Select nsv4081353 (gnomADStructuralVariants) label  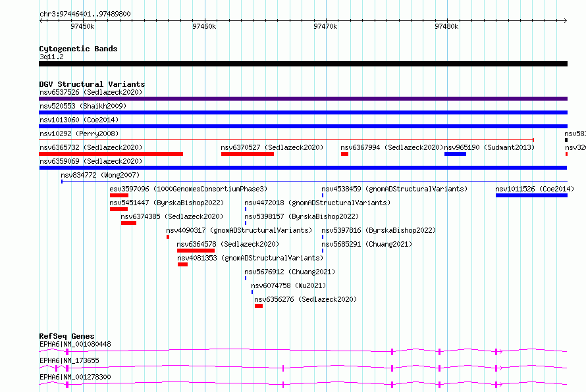[x=250, y=258]
